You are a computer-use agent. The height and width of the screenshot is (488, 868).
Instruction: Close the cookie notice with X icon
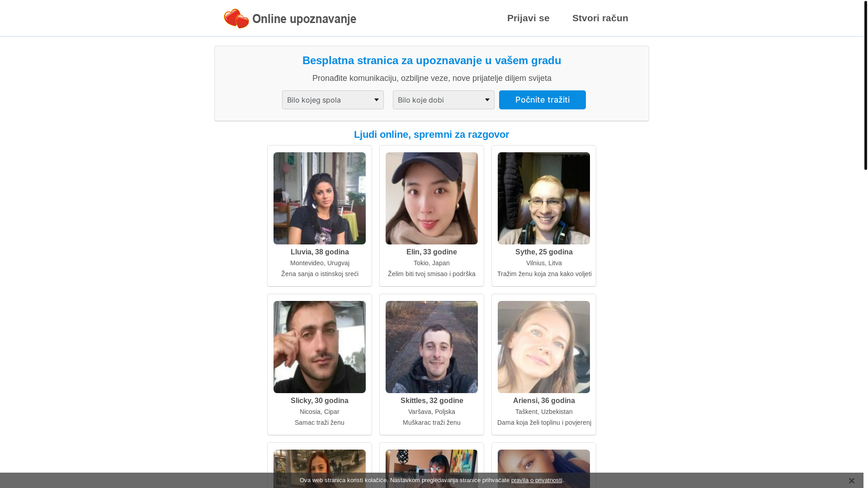(x=851, y=481)
